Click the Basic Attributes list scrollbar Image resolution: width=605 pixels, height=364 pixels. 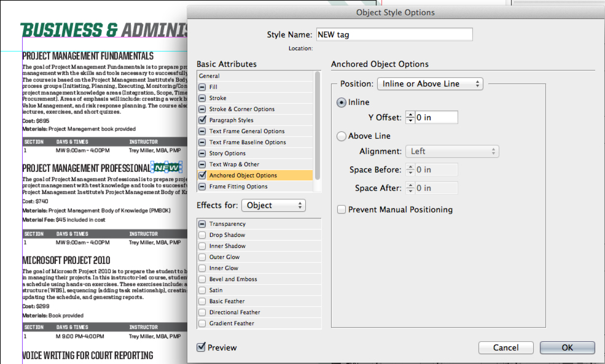(x=318, y=126)
